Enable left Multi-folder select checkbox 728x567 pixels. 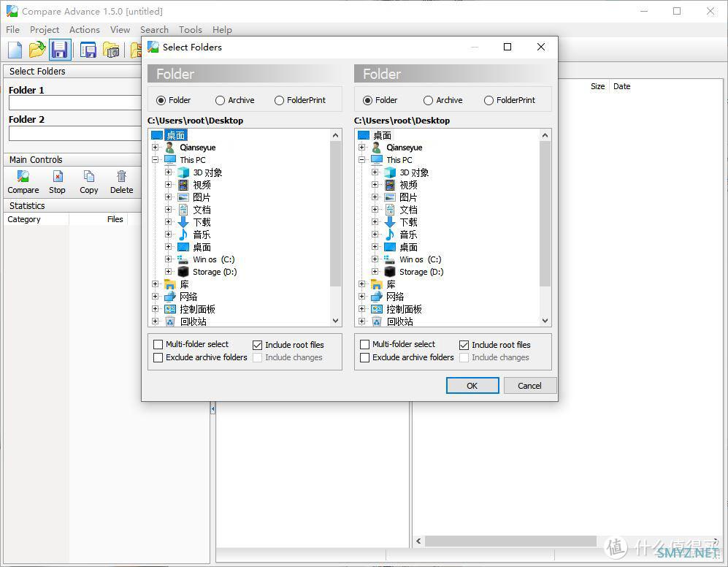(x=158, y=344)
